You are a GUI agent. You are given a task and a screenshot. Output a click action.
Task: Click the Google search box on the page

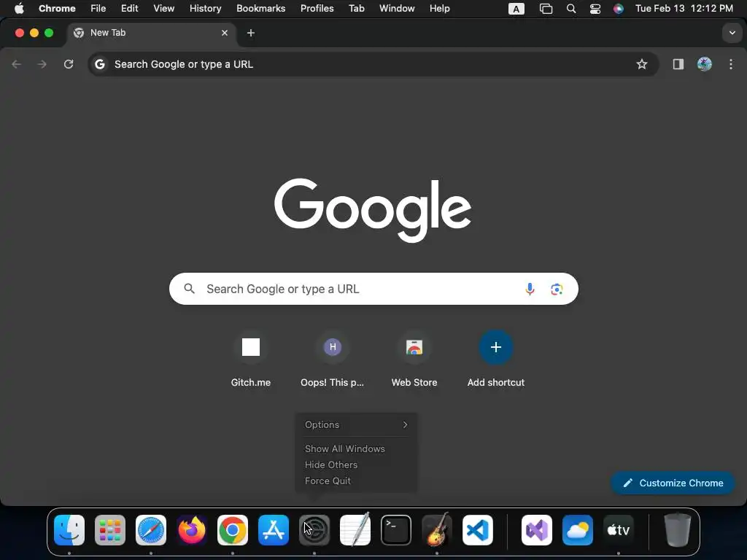coord(374,289)
